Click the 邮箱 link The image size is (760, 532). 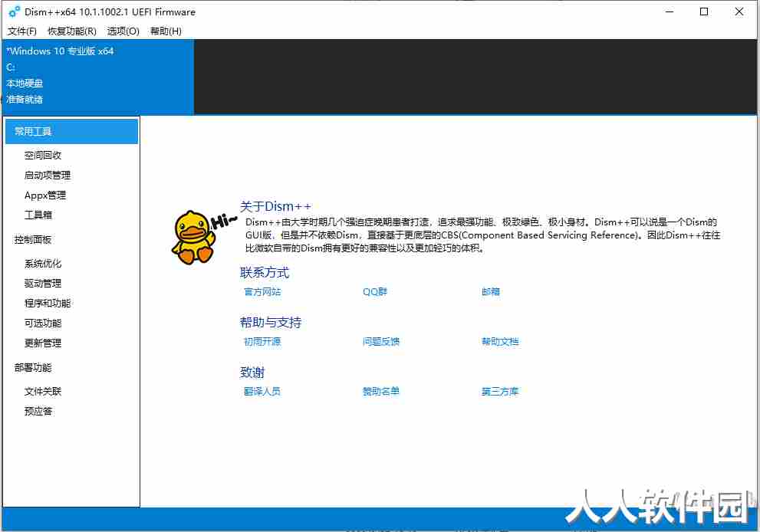coord(491,291)
